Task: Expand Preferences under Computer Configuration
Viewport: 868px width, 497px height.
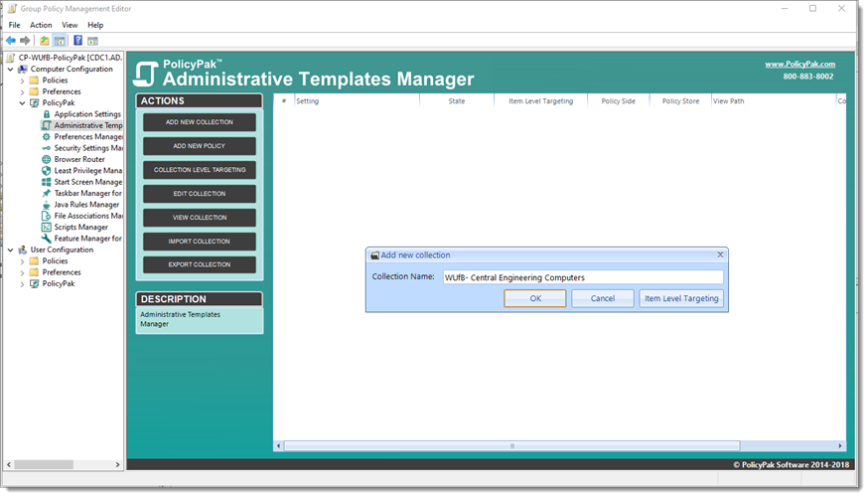Action: pyautogui.click(x=22, y=92)
